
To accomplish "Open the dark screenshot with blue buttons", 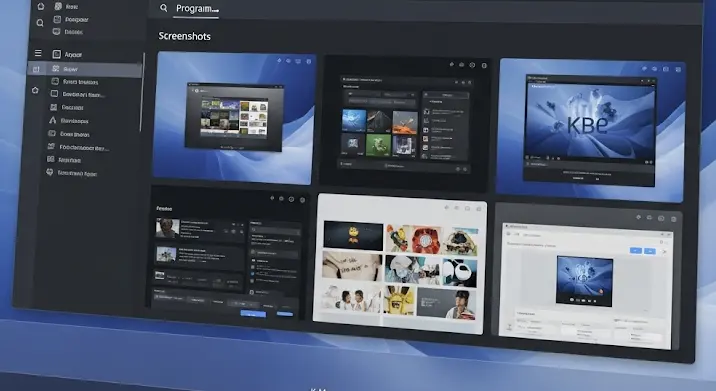I will click(x=229, y=254).
